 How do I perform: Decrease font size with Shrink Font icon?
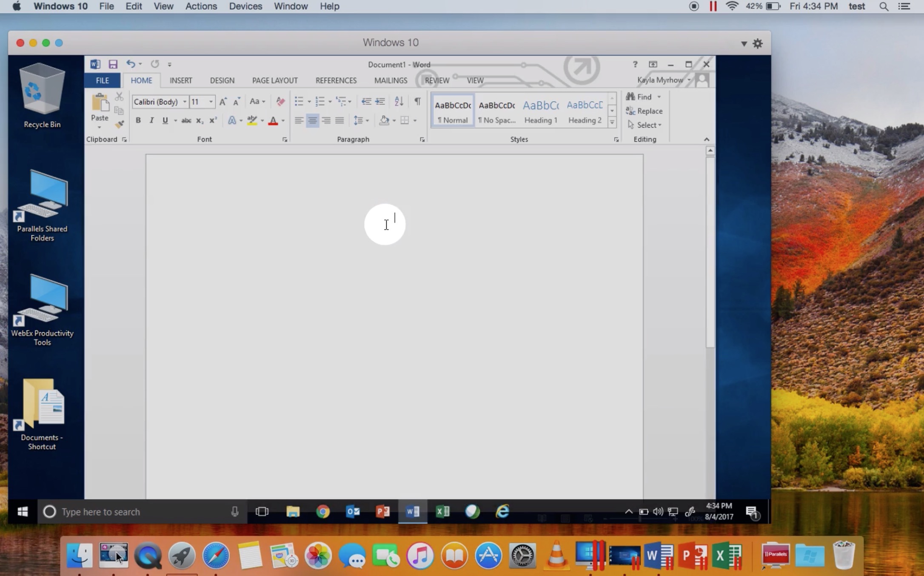tap(237, 101)
